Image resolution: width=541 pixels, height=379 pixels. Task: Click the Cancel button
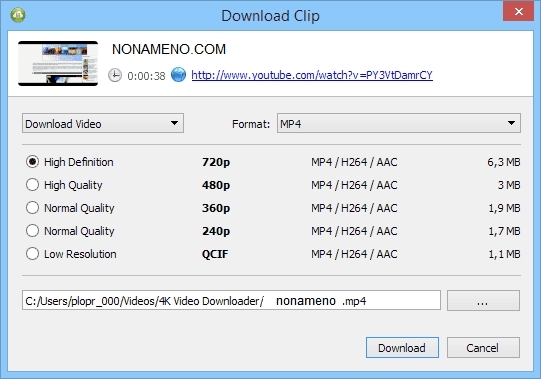coord(483,348)
